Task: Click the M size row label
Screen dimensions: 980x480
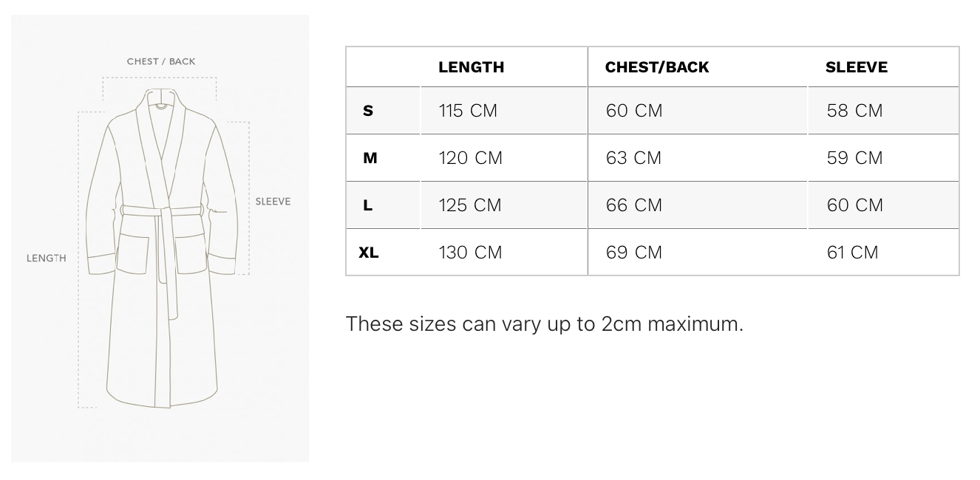Action: click(370, 158)
